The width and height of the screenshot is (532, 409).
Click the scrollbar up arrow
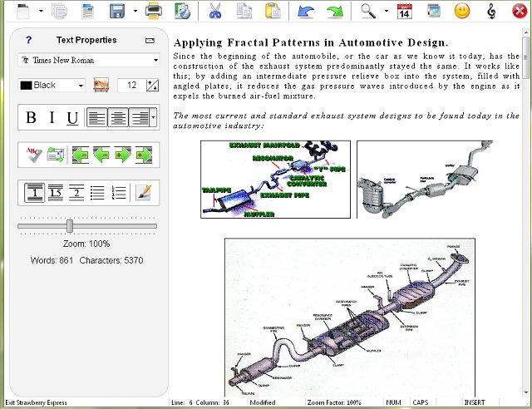click(x=526, y=32)
